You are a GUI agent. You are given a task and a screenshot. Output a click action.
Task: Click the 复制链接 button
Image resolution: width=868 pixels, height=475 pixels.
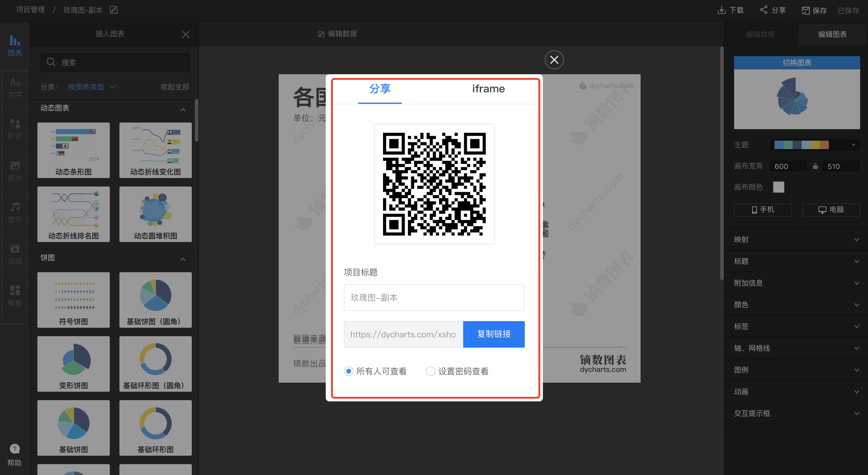(494, 334)
